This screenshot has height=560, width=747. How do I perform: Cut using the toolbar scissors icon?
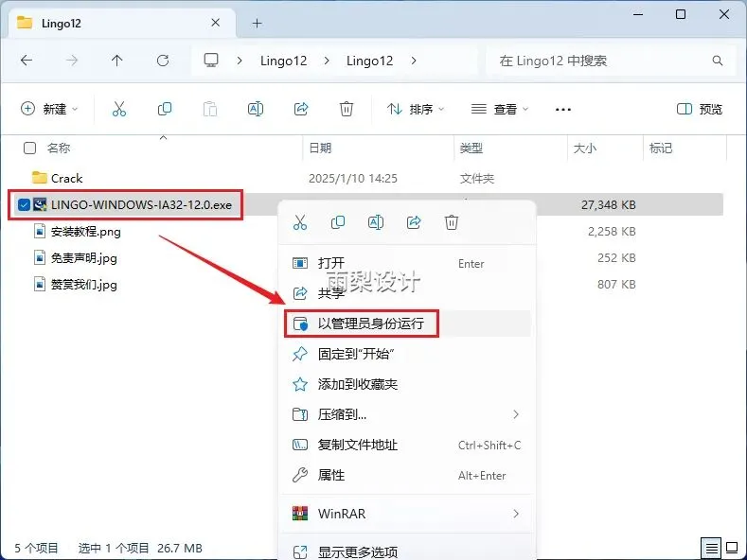119,109
